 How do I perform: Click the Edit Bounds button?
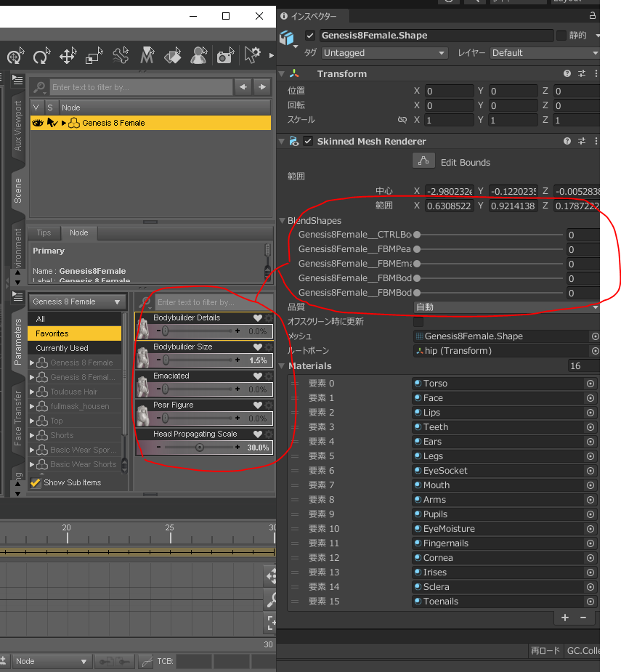point(423,161)
